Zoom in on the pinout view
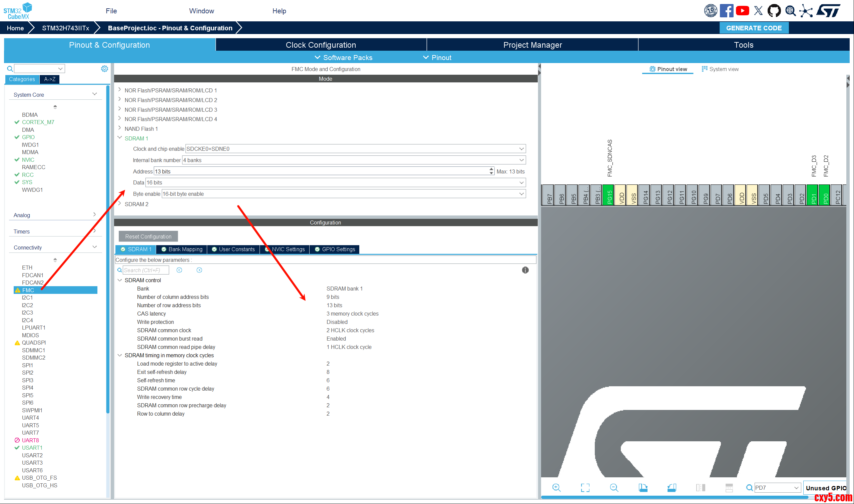This screenshot has width=854, height=504. tap(556, 488)
